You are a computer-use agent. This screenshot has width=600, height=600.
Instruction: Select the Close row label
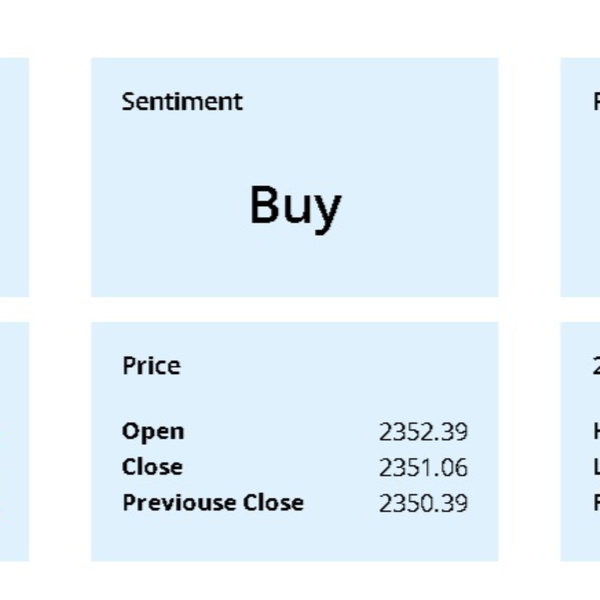(152, 467)
